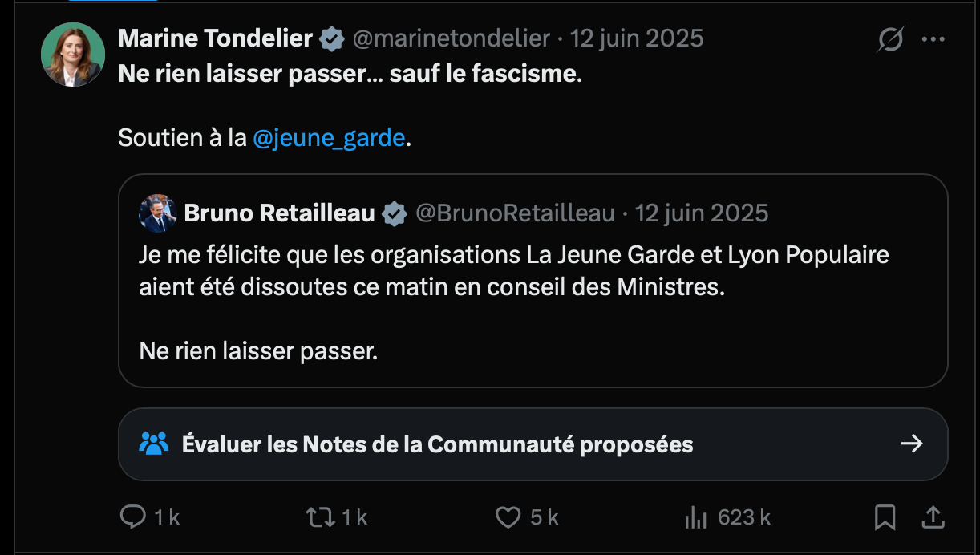This screenshot has height=555, width=980.
Task: Open Marine Tondelier display name link
Action: (x=215, y=38)
